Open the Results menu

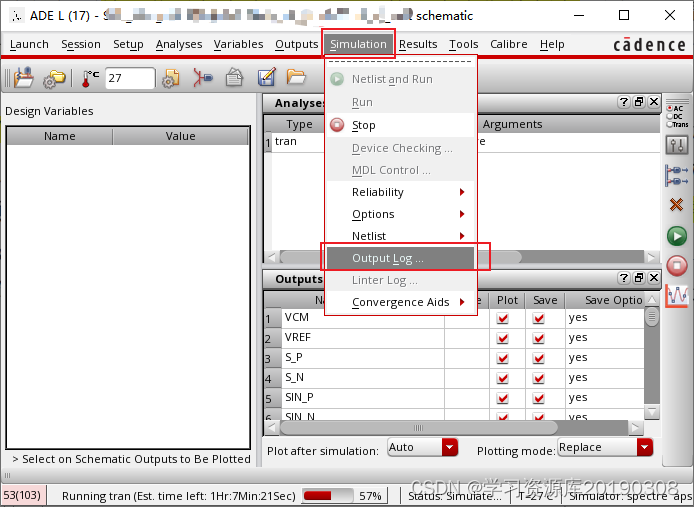click(x=418, y=44)
